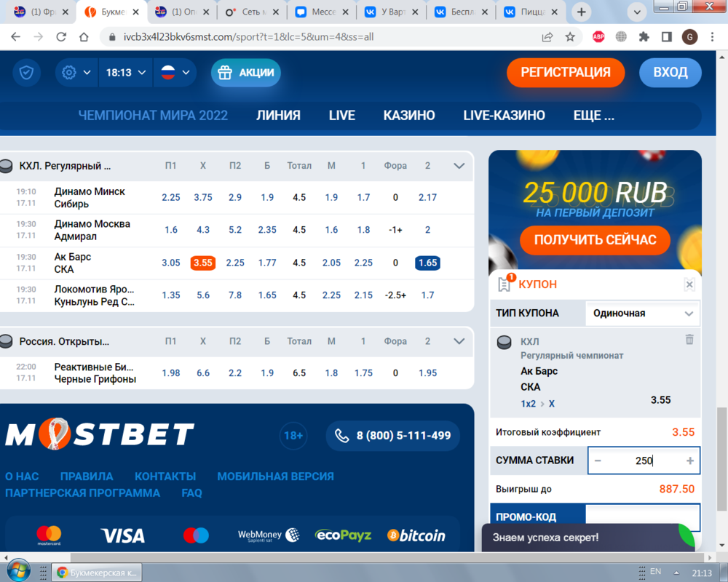This screenshot has height=582, width=728.
Task: Open the КАЗИНО section
Action: point(409,115)
